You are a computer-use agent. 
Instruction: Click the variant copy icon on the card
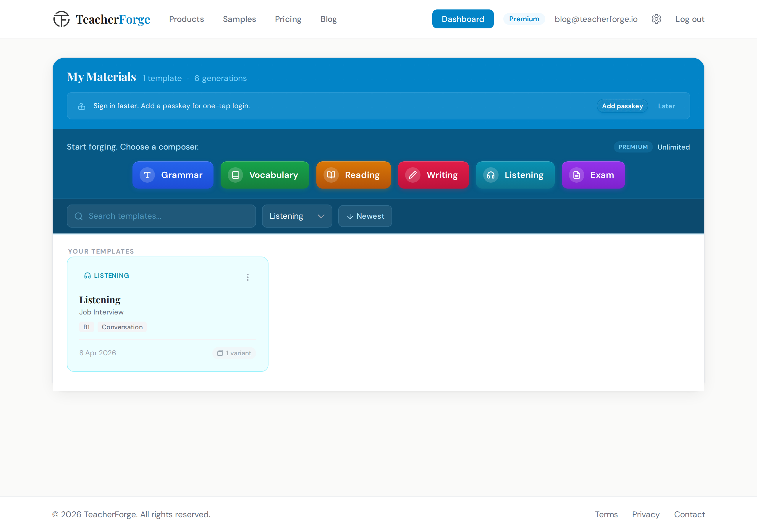pyautogui.click(x=220, y=353)
